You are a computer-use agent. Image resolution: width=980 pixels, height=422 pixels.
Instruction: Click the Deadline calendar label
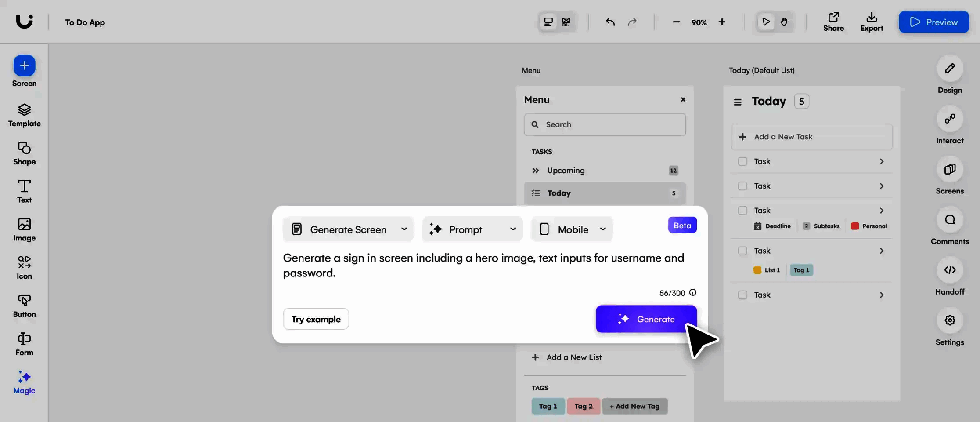[x=772, y=226]
